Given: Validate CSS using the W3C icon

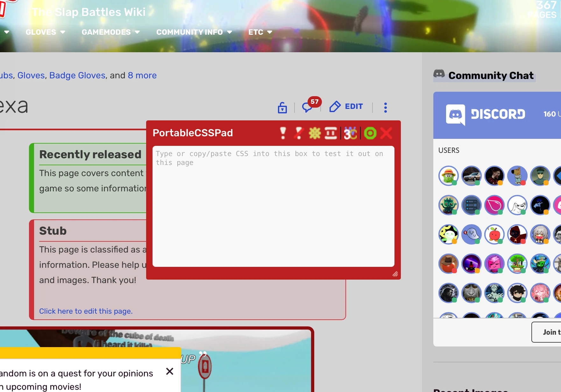Looking at the screenshot, I should pos(350,133).
